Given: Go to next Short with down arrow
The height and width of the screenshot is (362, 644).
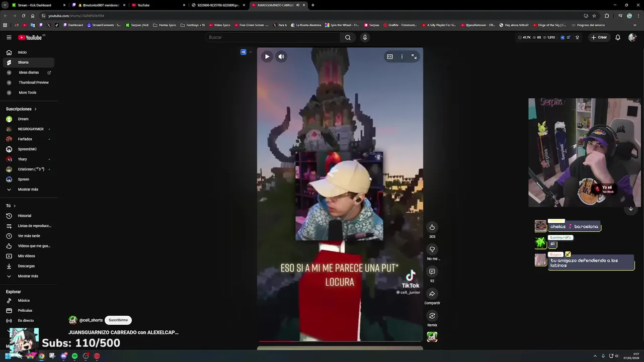Looking at the screenshot, I should point(631,209).
